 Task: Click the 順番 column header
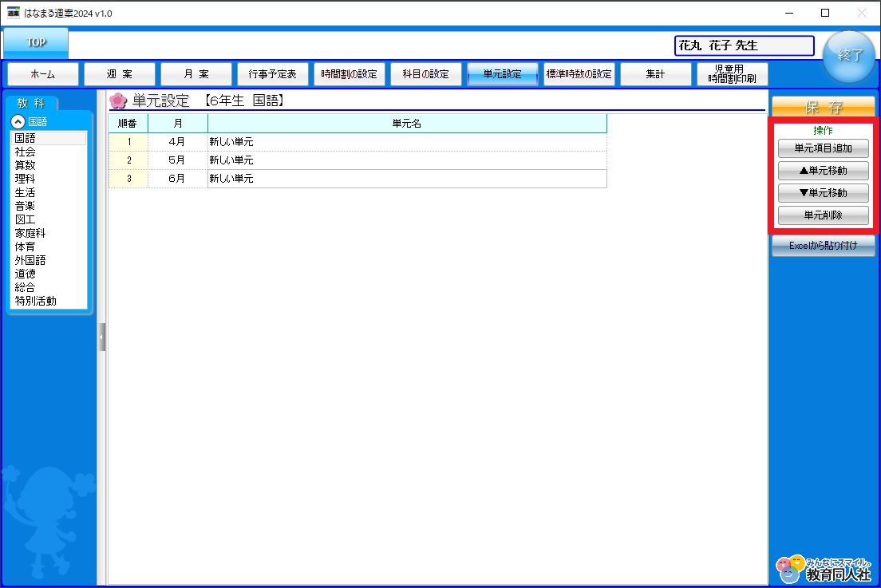click(128, 124)
